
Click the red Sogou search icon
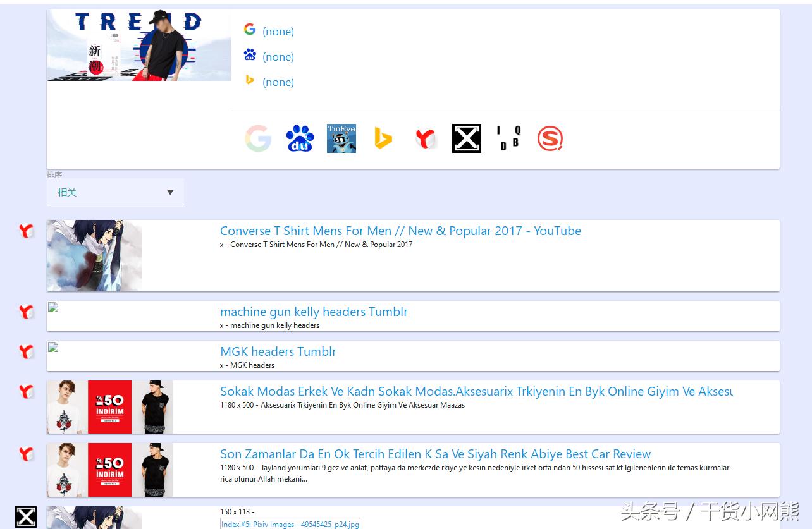click(x=550, y=138)
